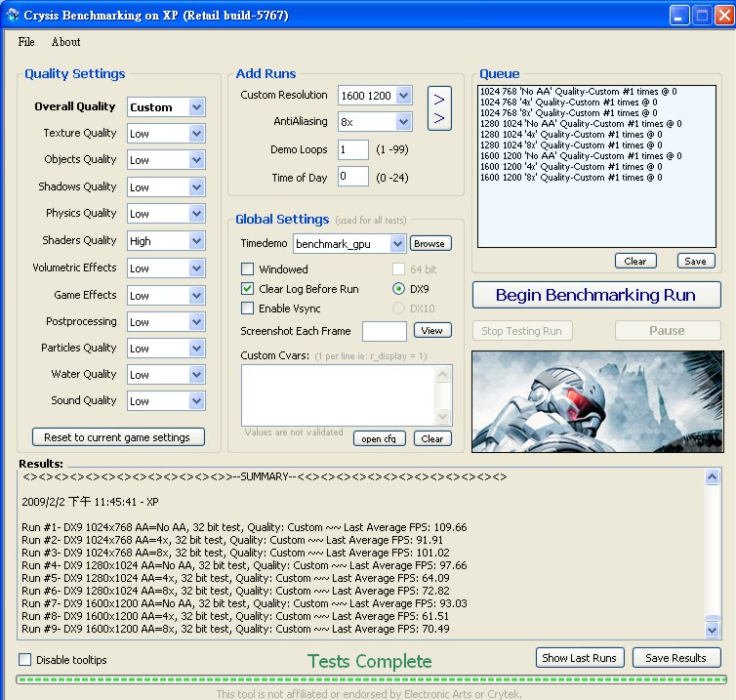The image size is (736, 700).
Task: Expand the Volumetric Effects dropdown
Action: (196, 268)
